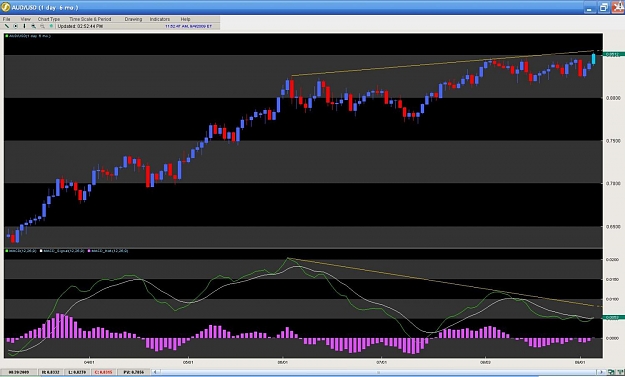Image resolution: width=625 pixels, height=377 pixels.
Task: Click the circular target toolbar icon
Action: pos(16,26)
